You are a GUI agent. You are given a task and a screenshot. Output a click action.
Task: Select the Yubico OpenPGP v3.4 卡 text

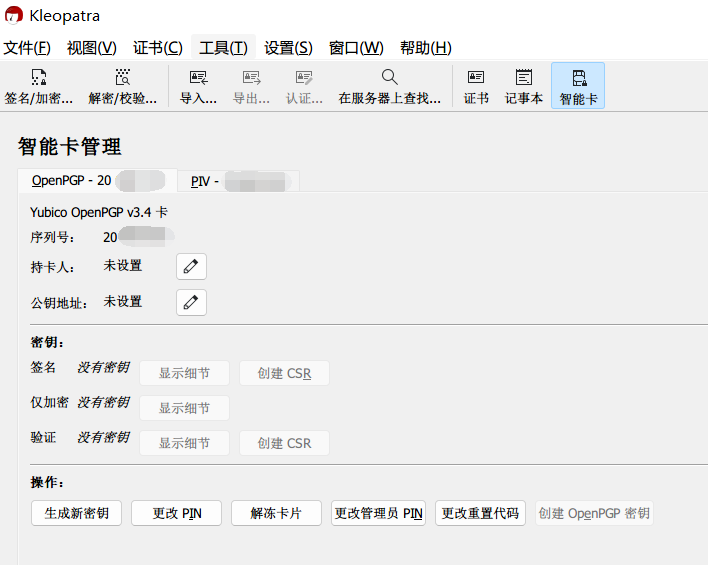(x=99, y=212)
